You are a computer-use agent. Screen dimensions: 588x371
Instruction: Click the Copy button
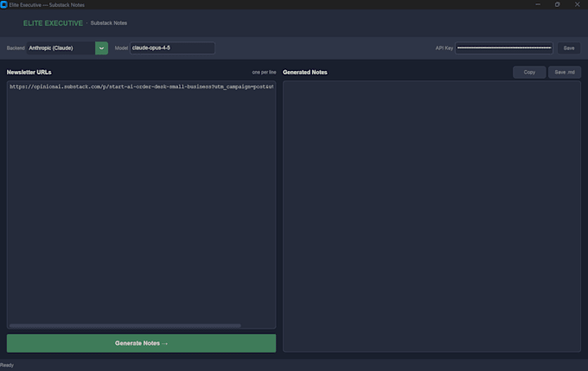click(529, 72)
